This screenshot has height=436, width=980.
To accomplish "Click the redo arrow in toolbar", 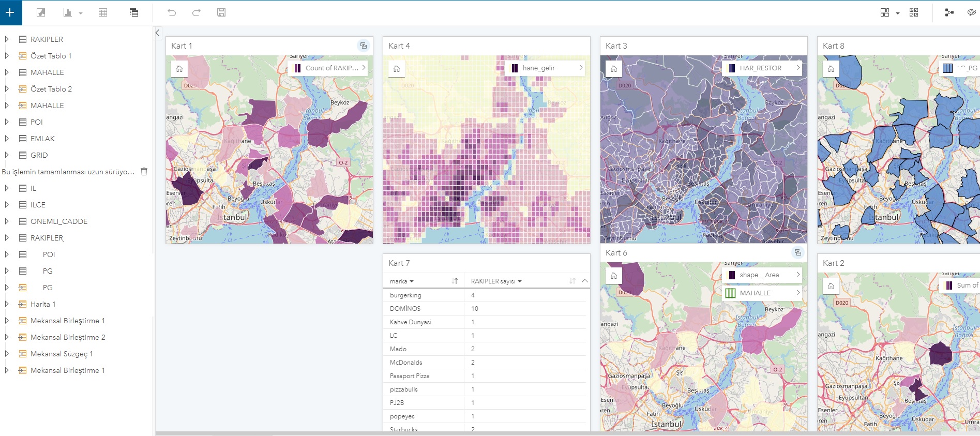I will pos(197,12).
